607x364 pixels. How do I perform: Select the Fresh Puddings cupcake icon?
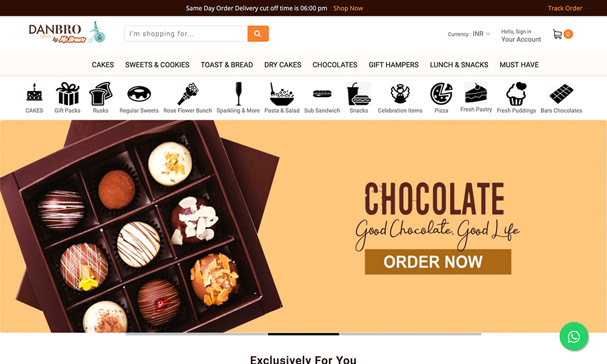click(517, 94)
